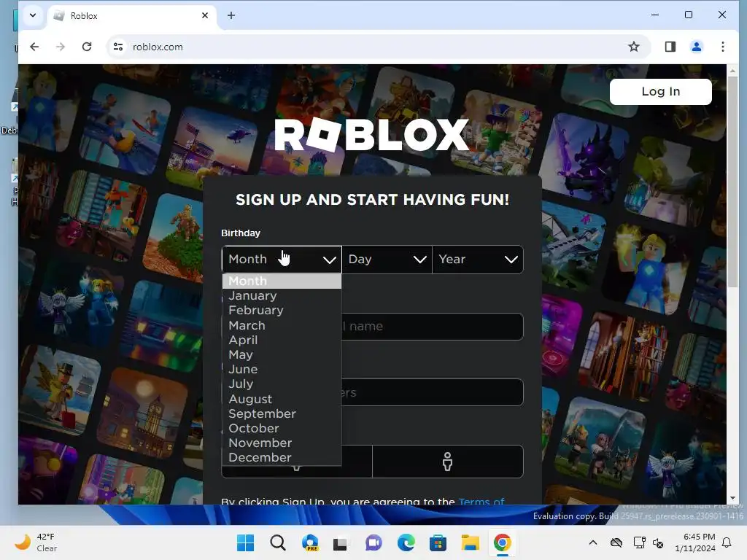
Task: Open Chrome three-dot menu
Action: [723, 47]
